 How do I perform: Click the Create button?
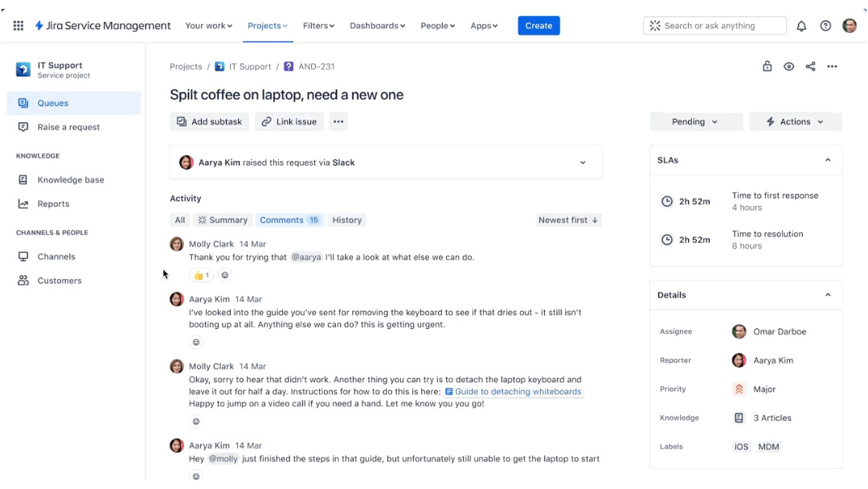[x=538, y=26]
